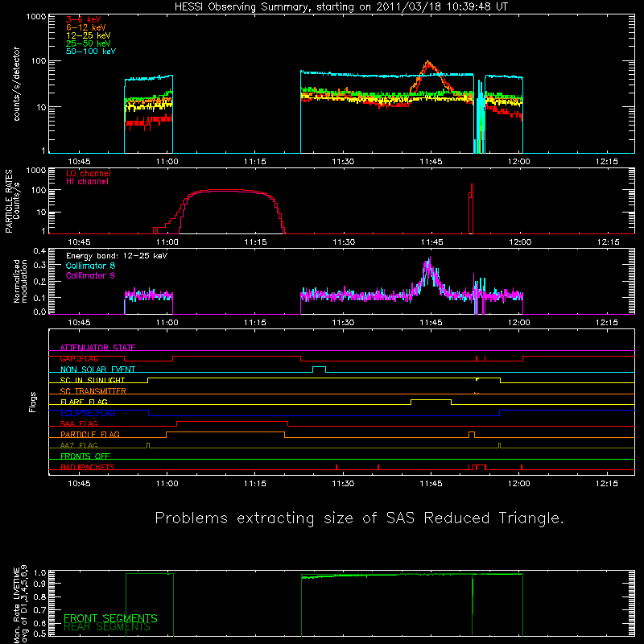Click the 11:30 tick label in flags panel
644x644 pixels.
click(343, 484)
